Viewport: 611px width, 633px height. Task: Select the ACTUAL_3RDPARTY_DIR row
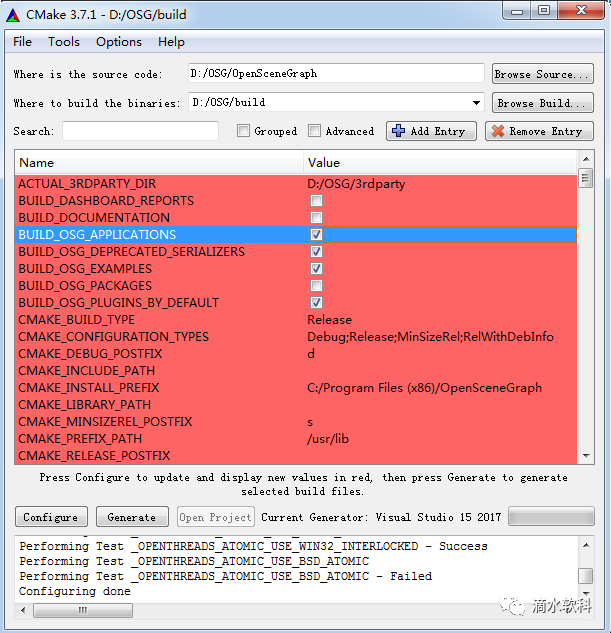[x=296, y=184]
